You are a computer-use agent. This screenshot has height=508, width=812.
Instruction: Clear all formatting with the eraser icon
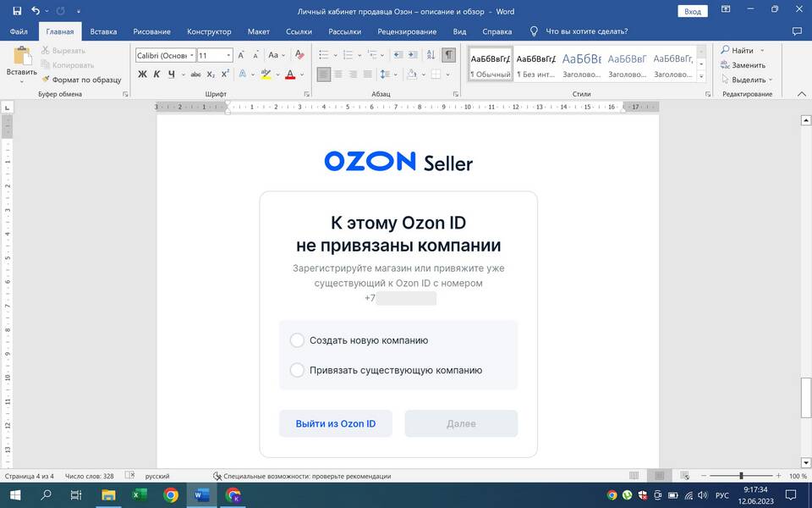[x=299, y=55]
